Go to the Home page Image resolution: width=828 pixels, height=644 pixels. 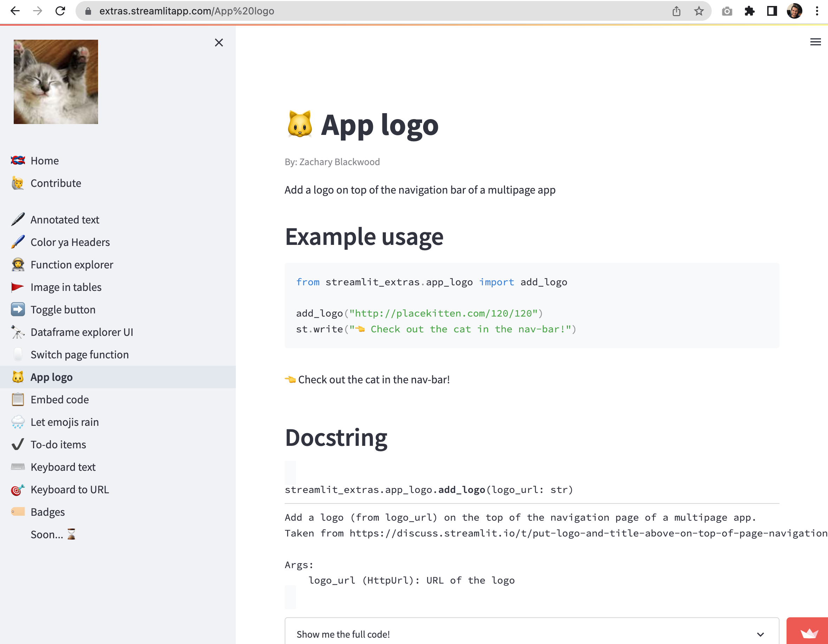[44, 161]
